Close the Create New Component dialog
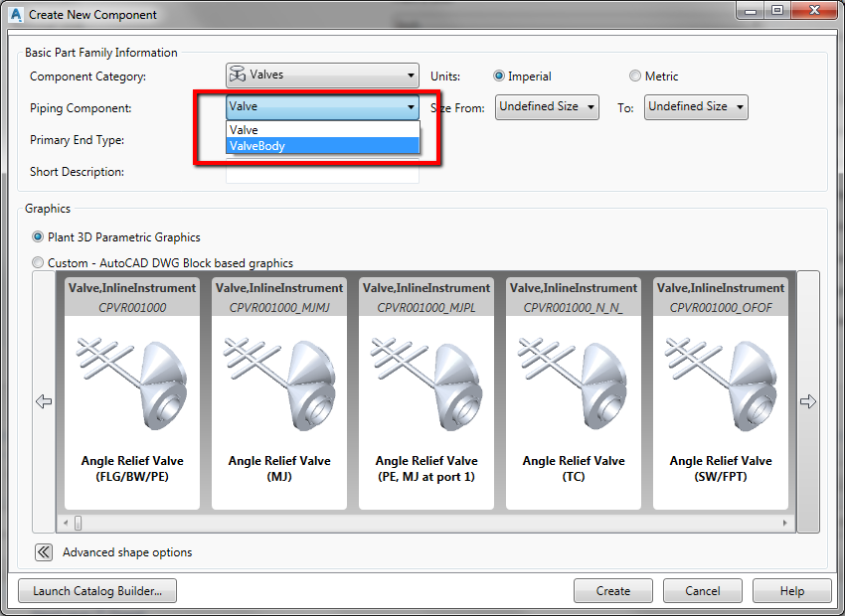The image size is (845, 616). pyautogui.click(x=815, y=10)
